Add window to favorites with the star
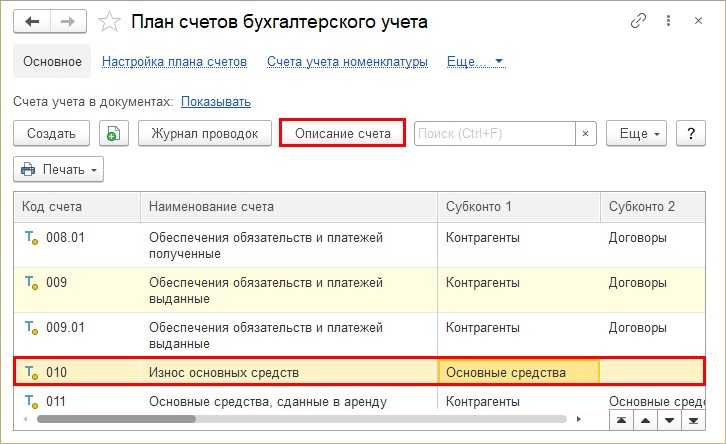 [x=109, y=22]
